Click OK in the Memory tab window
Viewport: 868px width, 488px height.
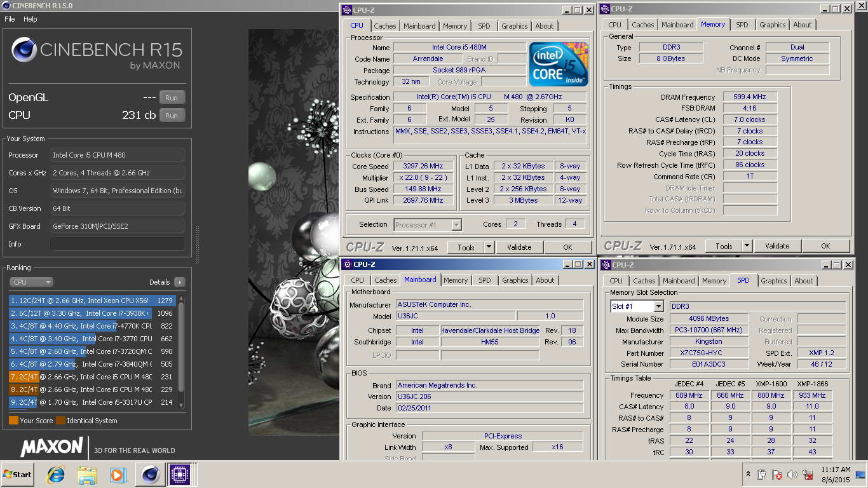[825, 246]
